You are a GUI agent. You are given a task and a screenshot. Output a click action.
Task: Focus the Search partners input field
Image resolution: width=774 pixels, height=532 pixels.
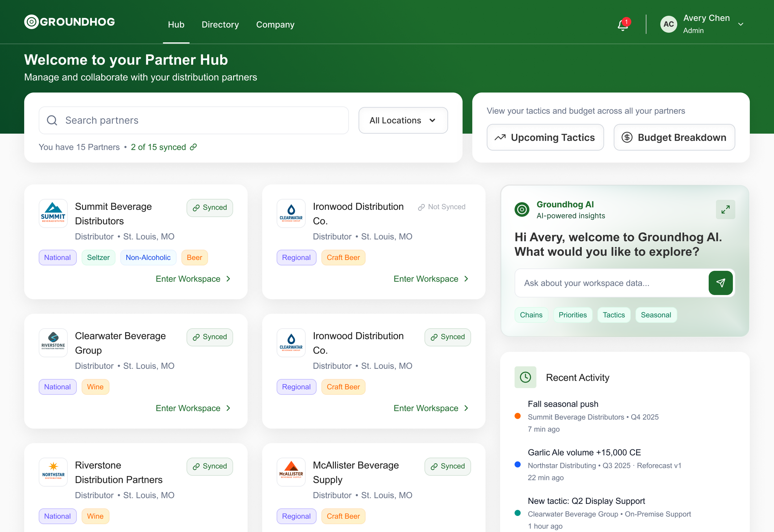click(x=193, y=120)
